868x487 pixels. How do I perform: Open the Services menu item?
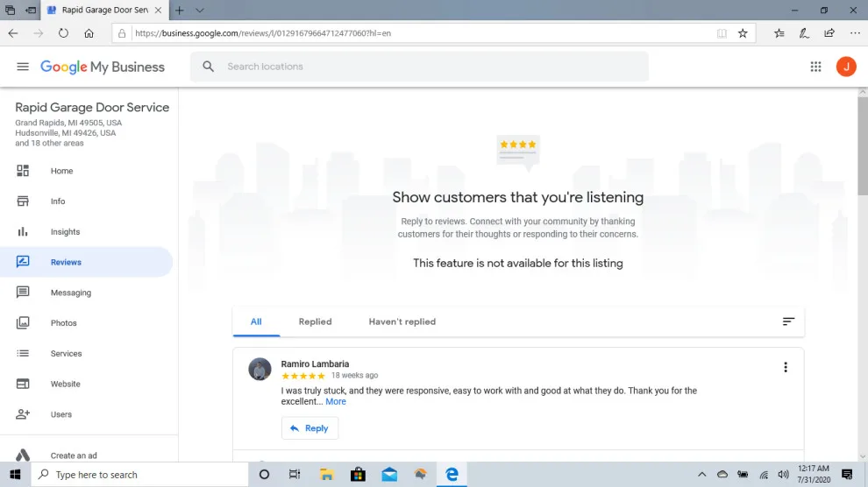(66, 353)
